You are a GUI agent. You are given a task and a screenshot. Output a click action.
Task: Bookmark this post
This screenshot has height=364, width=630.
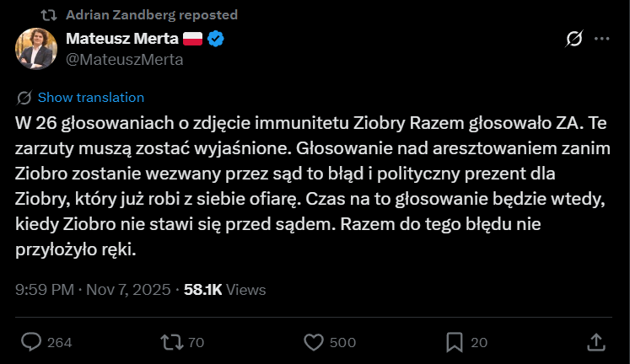[x=454, y=341]
